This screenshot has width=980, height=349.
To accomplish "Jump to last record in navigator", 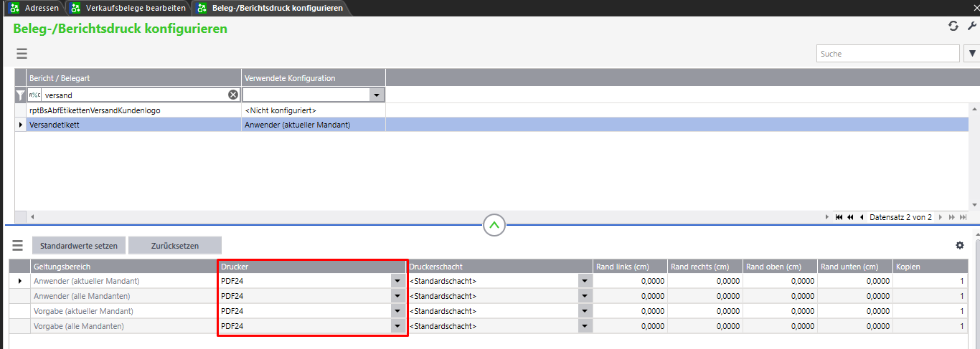I will 963,217.
